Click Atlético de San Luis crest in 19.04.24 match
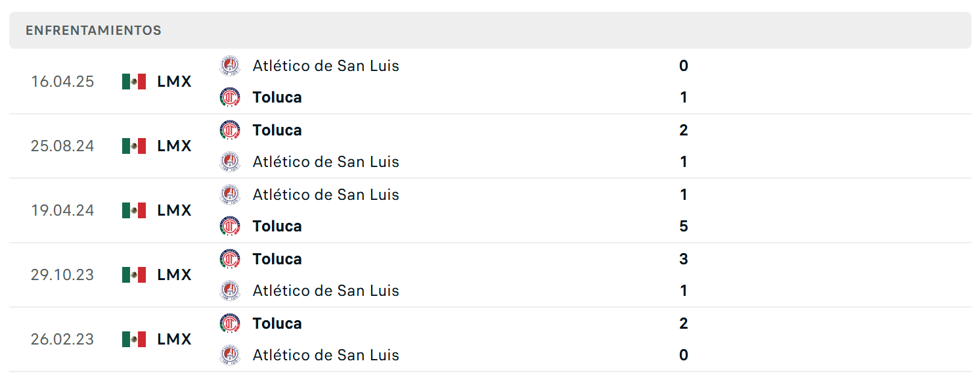 230,195
